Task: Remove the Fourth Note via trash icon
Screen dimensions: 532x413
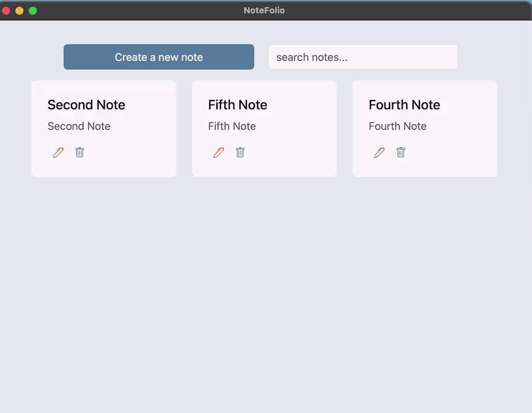Action: pos(401,153)
